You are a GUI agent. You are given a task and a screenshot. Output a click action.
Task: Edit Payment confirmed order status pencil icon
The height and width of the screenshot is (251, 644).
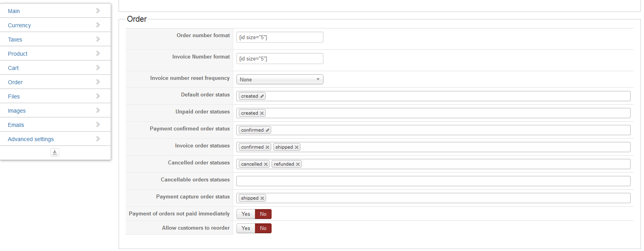[x=267, y=130]
